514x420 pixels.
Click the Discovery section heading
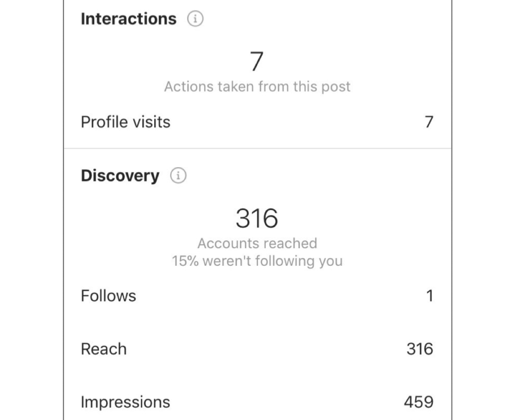pyautogui.click(x=120, y=175)
